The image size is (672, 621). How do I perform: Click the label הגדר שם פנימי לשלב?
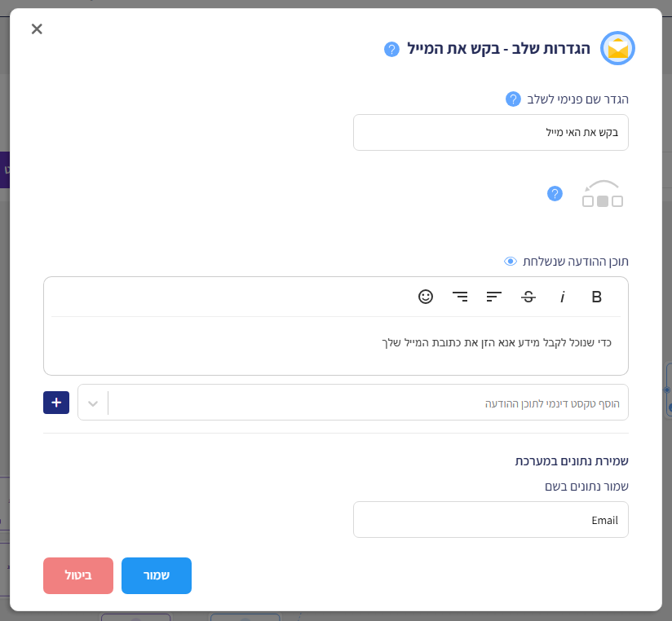[577, 99]
